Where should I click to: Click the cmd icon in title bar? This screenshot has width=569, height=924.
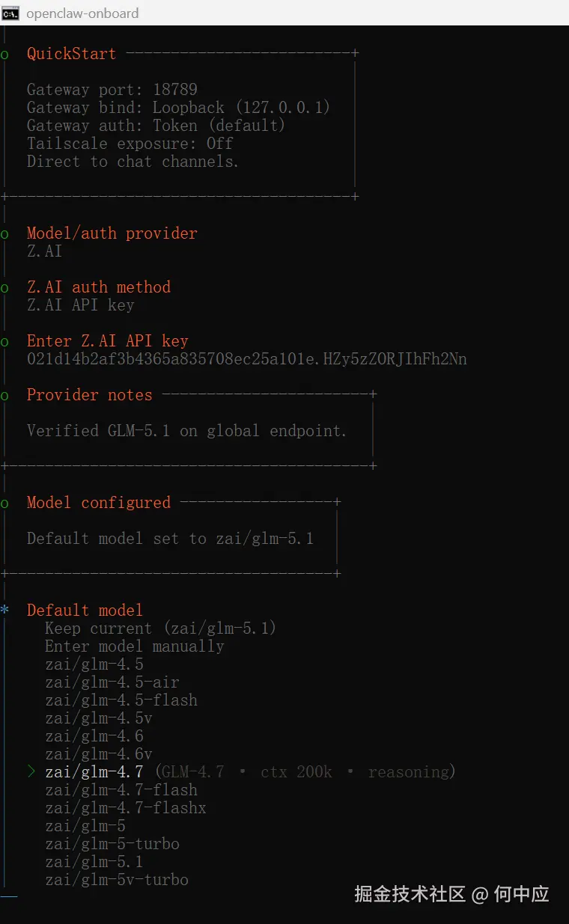[x=10, y=13]
